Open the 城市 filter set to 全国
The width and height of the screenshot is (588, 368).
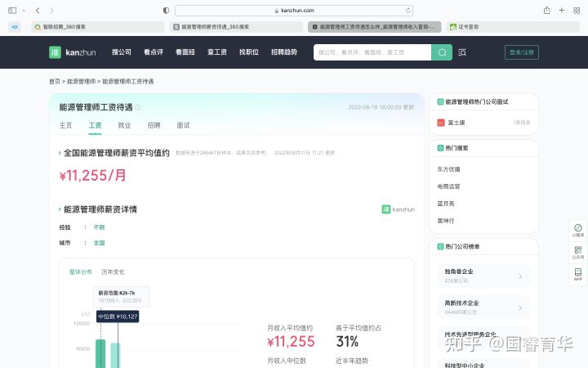99,243
